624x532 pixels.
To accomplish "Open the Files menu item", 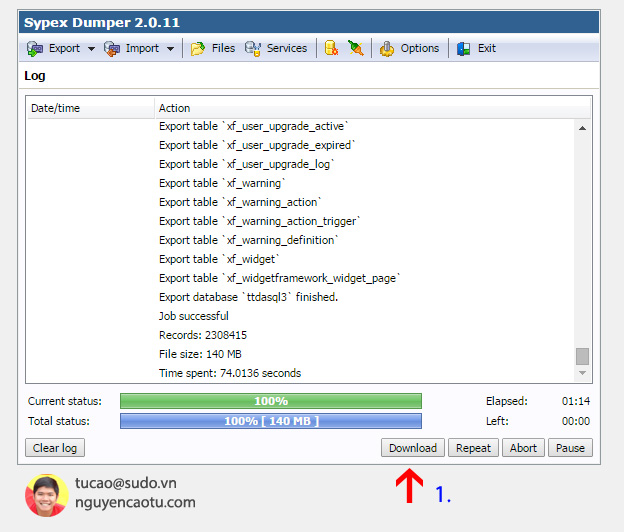I will point(223,48).
